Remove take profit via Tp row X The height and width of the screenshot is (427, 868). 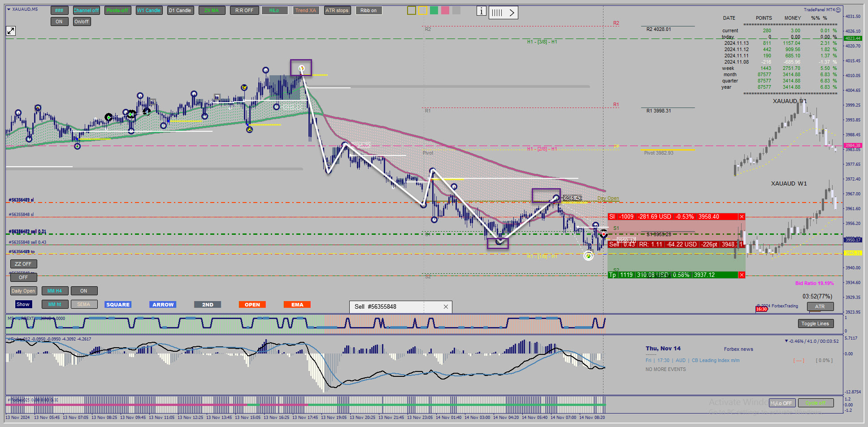(x=742, y=275)
